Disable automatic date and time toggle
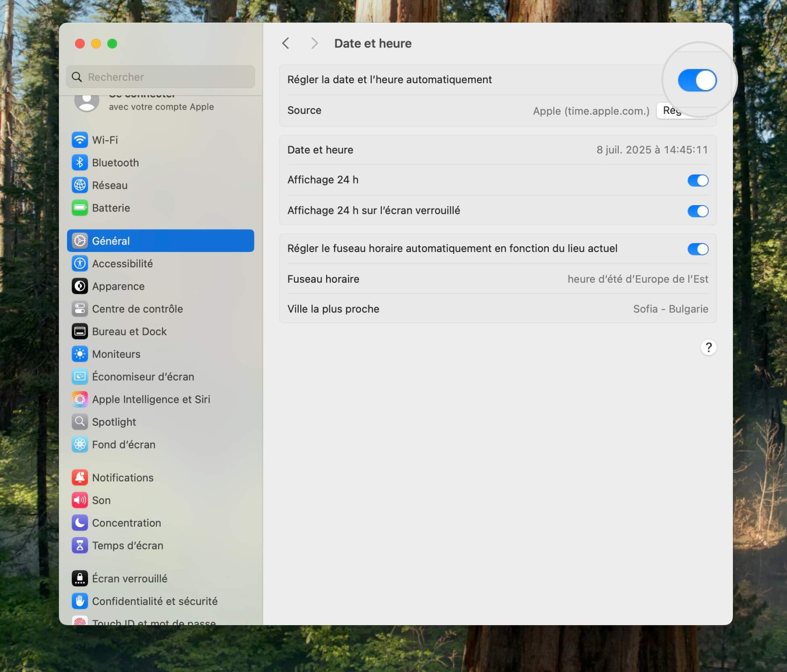This screenshot has height=672, width=787. tap(697, 80)
